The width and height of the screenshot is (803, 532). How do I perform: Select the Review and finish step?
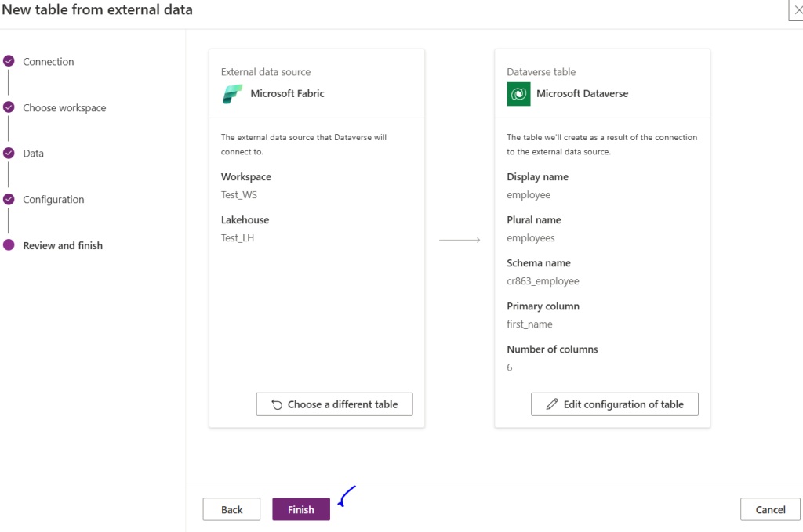coord(63,246)
